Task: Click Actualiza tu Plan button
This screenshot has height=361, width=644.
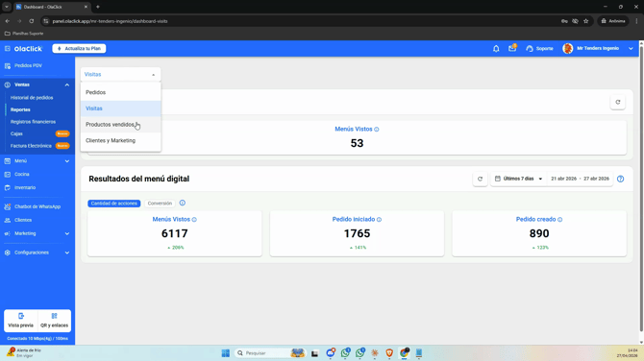Action: (79, 48)
